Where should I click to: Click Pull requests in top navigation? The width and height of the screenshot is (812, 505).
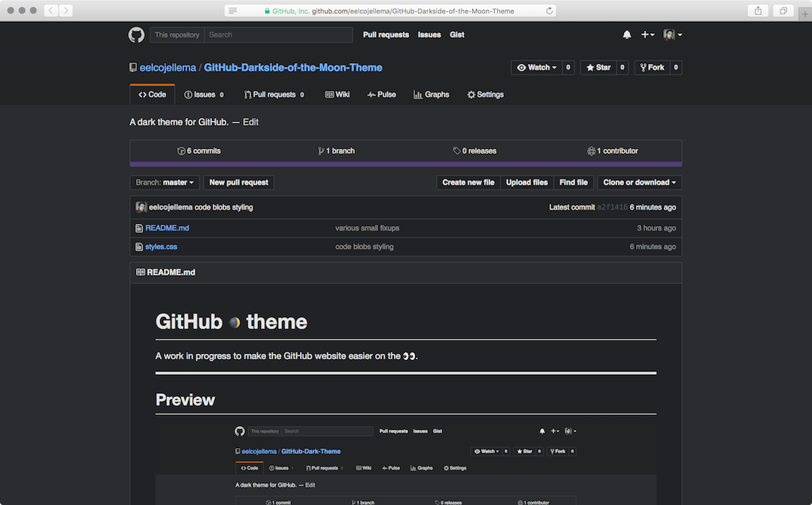click(386, 35)
